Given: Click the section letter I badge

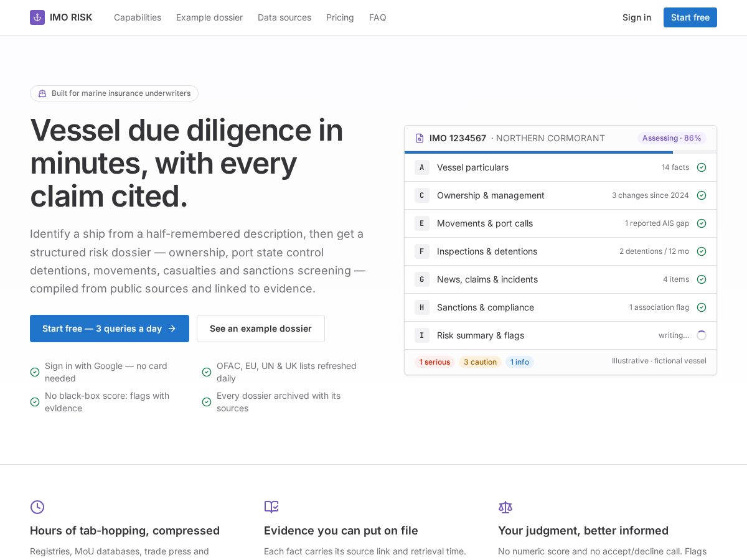Looking at the screenshot, I should point(422,335).
